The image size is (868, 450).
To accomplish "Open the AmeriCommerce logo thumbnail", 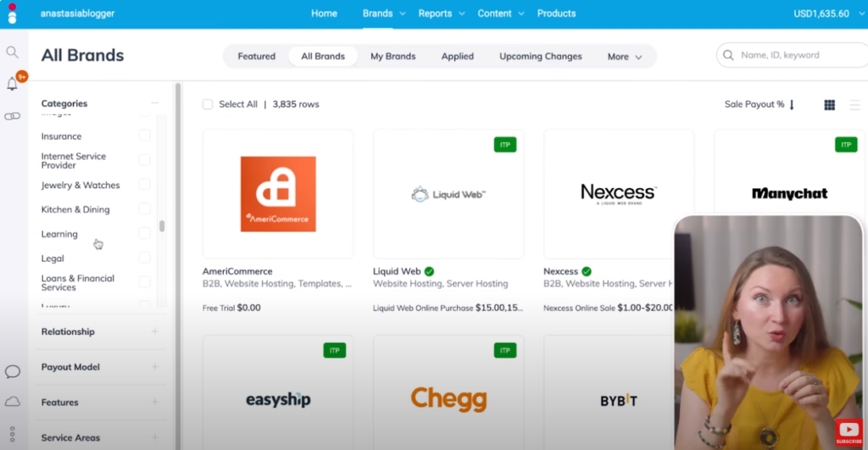I will pyautogui.click(x=278, y=194).
